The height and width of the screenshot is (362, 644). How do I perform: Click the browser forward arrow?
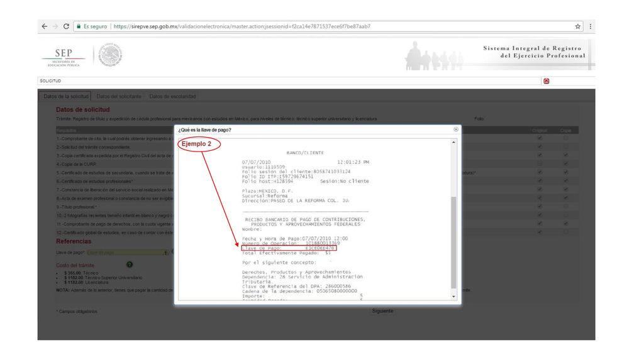55,26
